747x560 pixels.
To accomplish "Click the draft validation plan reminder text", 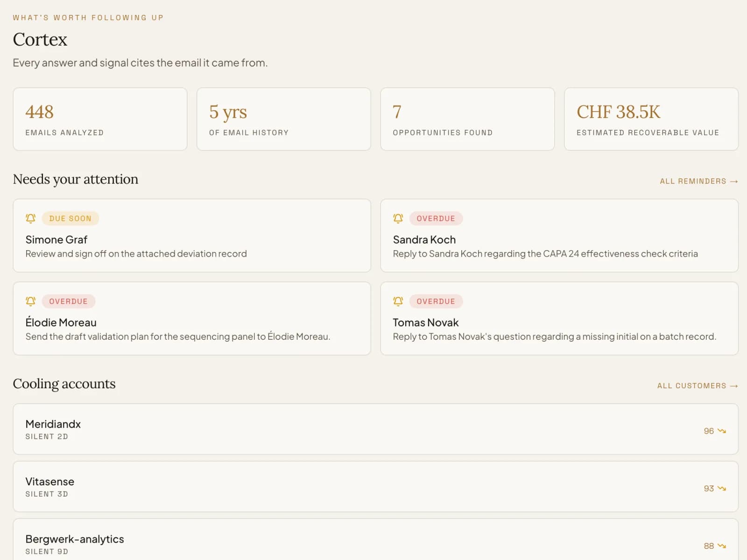I will pos(178,336).
